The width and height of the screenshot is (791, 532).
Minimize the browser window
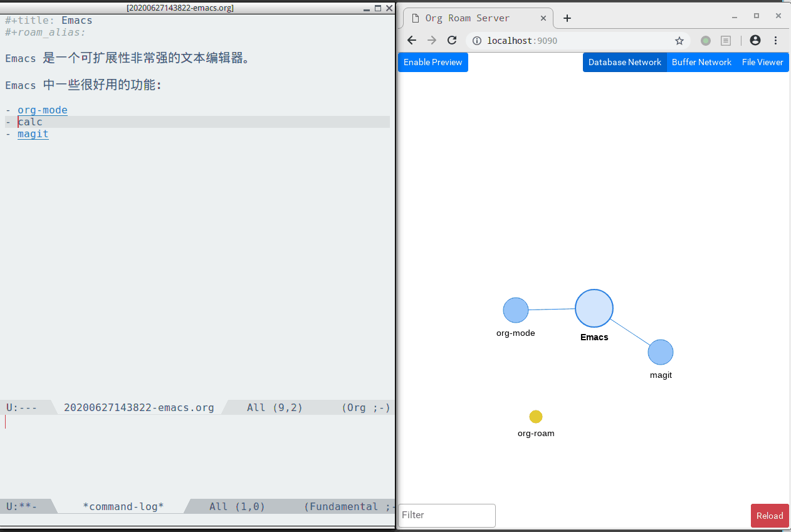735,16
